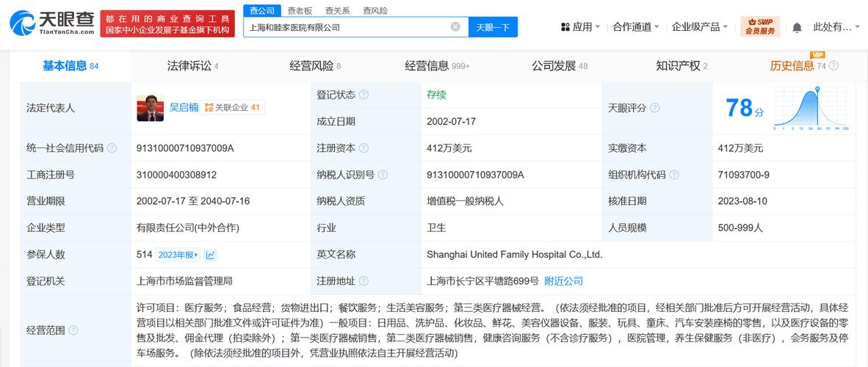Click the 关联企业 41 badge
868x367 pixels.
(x=232, y=107)
